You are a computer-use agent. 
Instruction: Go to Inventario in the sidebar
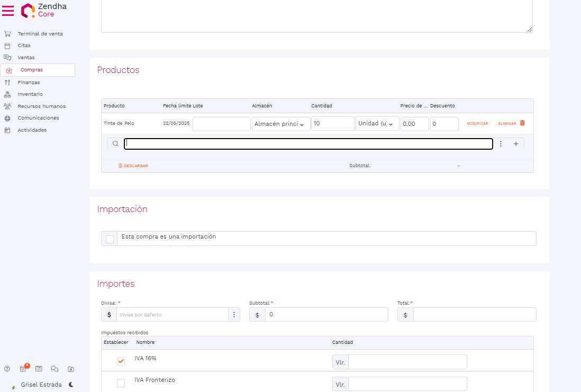pyautogui.click(x=30, y=94)
